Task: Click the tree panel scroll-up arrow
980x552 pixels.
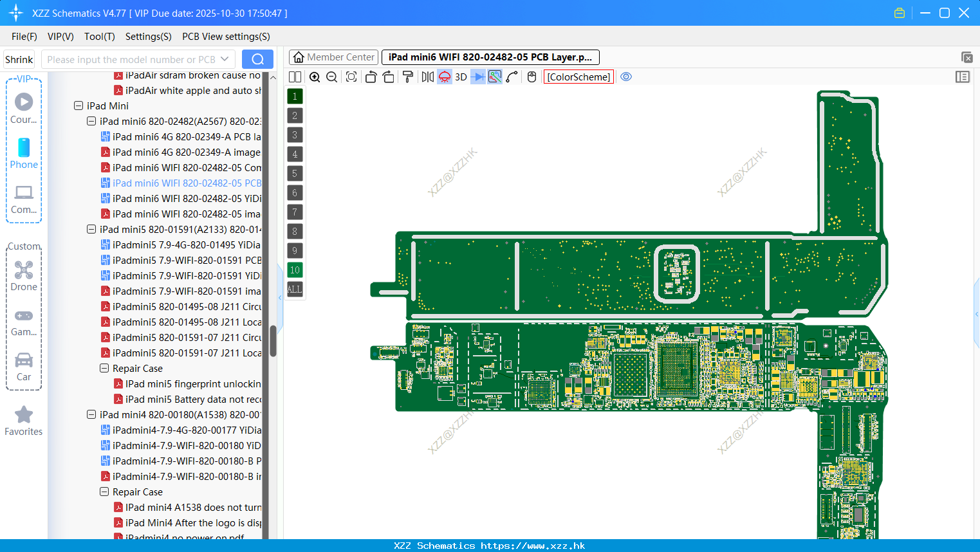Action: pos(273,77)
